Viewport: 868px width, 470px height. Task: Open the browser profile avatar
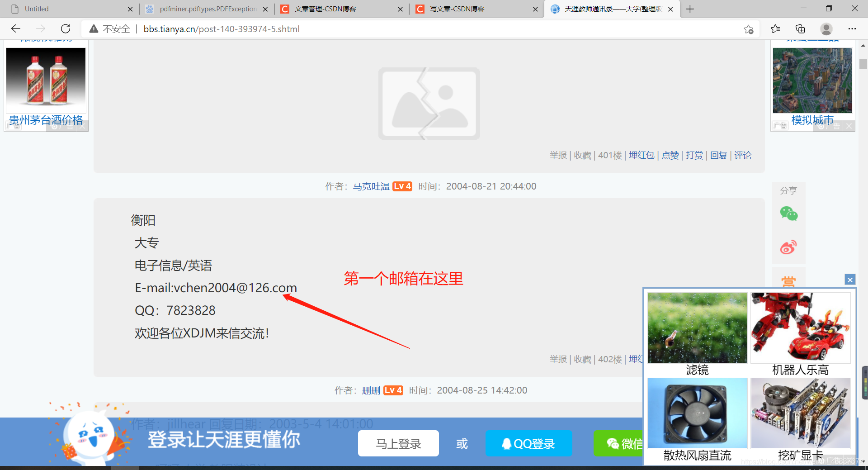(x=826, y=29)
